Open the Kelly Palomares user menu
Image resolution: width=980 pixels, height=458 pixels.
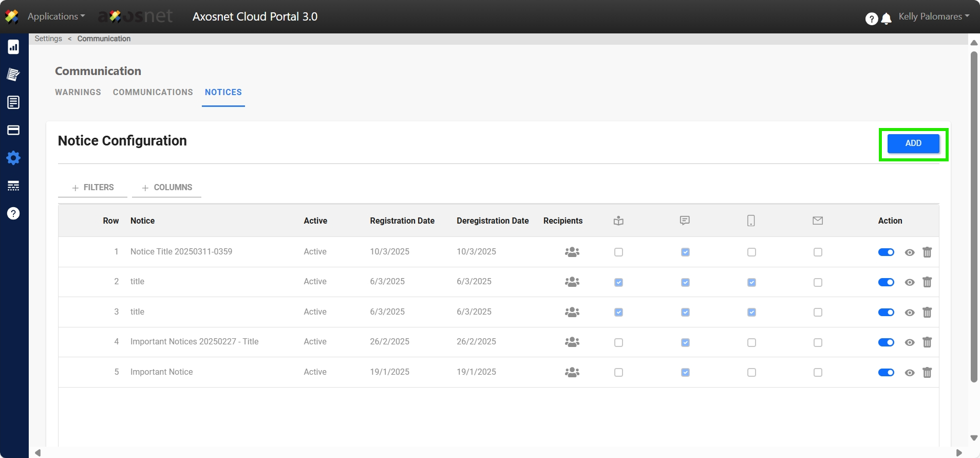pyautogui.click(x=933, y=16)
